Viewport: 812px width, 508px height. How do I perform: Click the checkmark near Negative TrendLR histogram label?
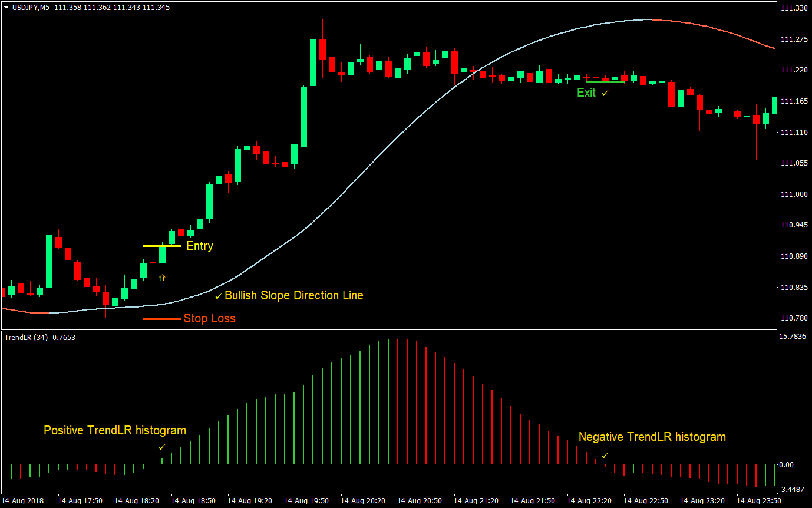pyautogui.click(x=606, y=455)
